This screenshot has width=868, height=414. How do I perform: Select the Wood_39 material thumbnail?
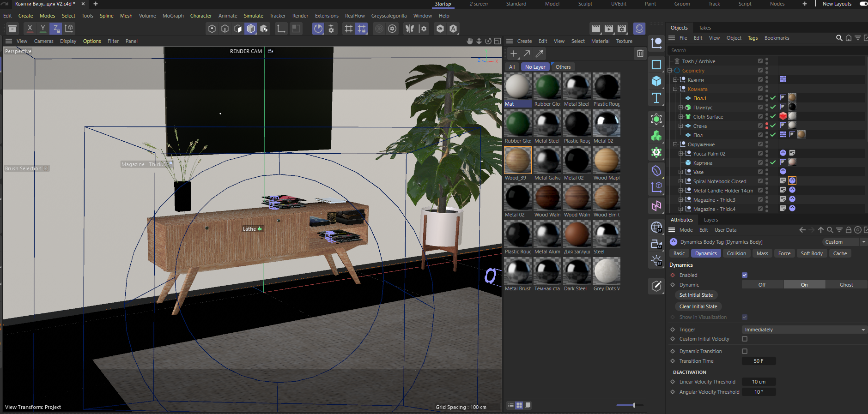click(x=517, y=160)
